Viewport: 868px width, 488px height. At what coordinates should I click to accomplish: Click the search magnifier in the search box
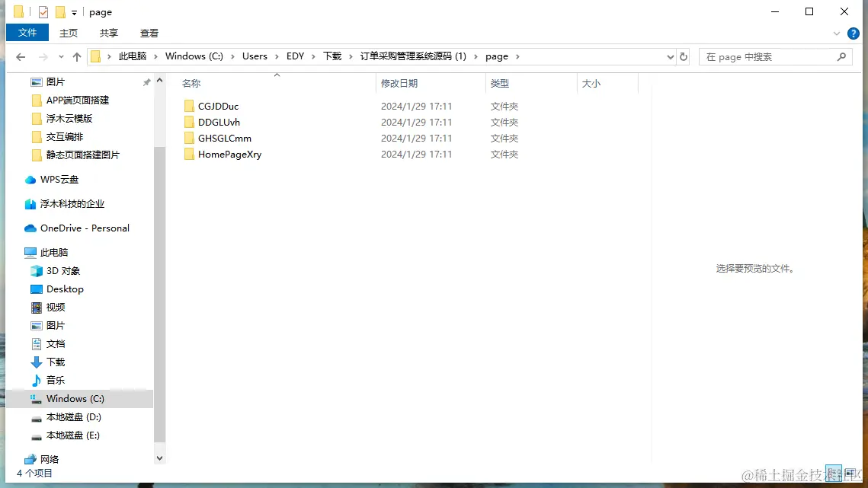841,56
